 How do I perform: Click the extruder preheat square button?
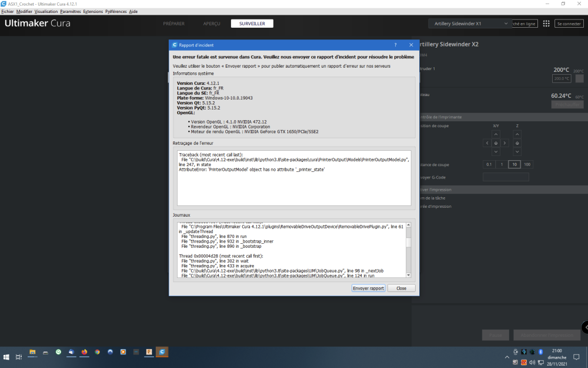point(579,78)
